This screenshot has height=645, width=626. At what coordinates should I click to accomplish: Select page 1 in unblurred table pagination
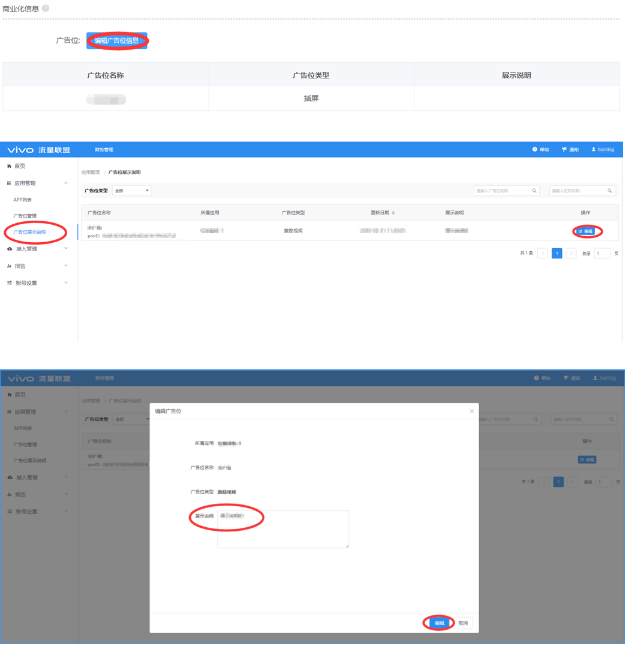(x=557, y=254)
